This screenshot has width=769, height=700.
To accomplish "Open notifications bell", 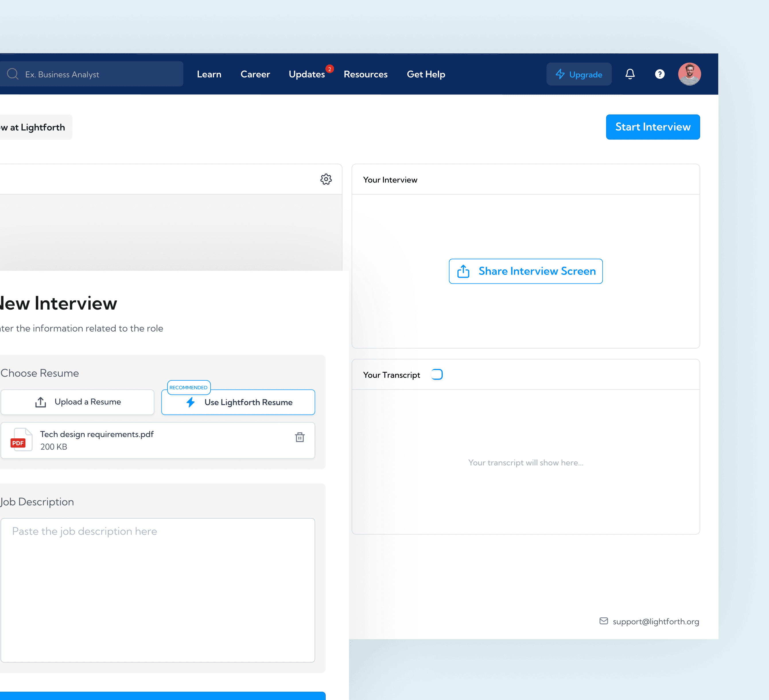I will pyautogui.click(x=630, y=74).
